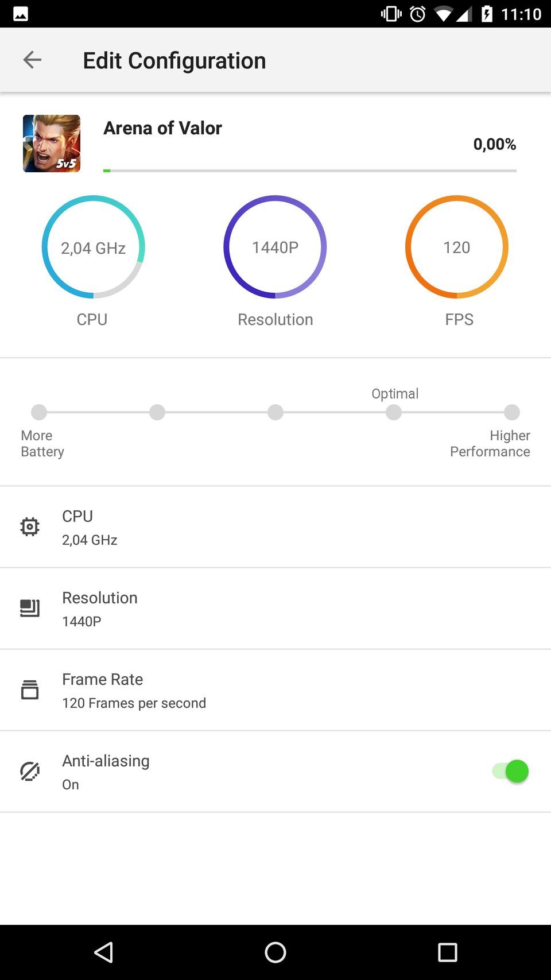Tap the Arena of Valor game icon
551x980 pixels.
coord(52,144)
